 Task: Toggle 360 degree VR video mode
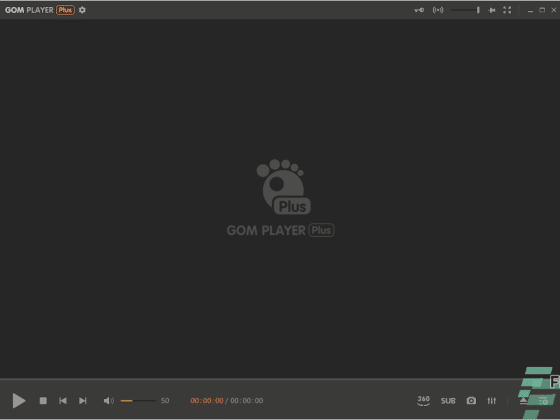[424, 400]
